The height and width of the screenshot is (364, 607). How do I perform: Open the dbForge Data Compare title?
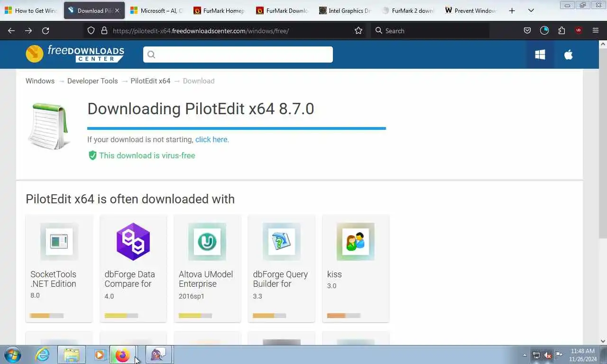pos(129,279)
